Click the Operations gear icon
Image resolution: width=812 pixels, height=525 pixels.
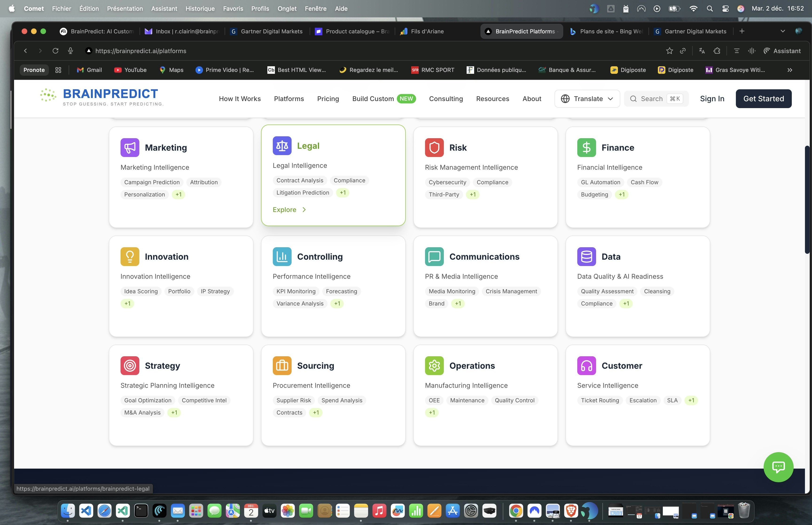434,366
